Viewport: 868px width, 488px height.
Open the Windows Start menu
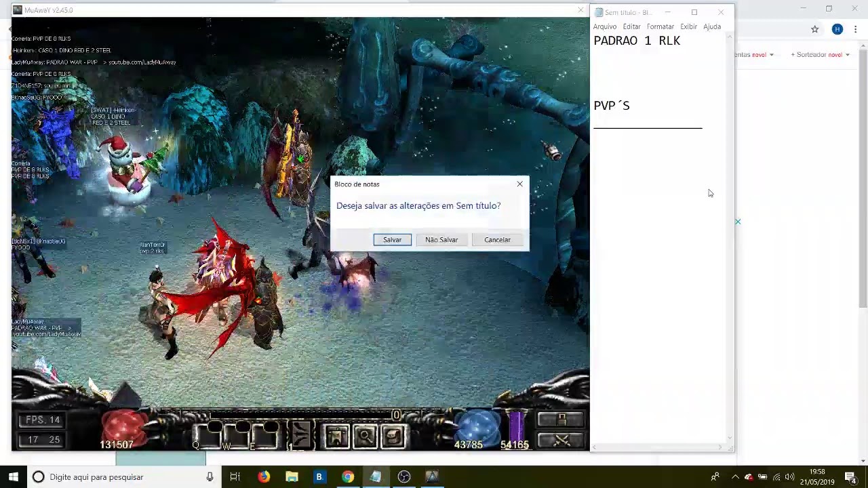pyautogui.click(x=13, y=477)
